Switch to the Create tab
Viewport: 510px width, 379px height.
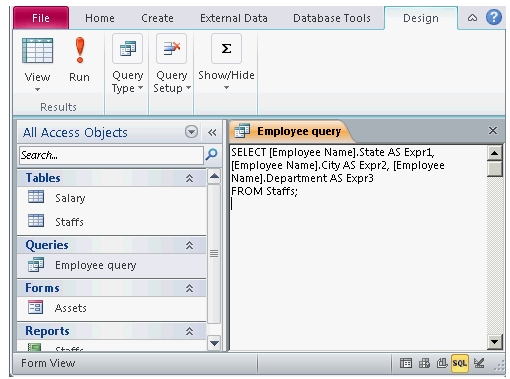point(157,18)
